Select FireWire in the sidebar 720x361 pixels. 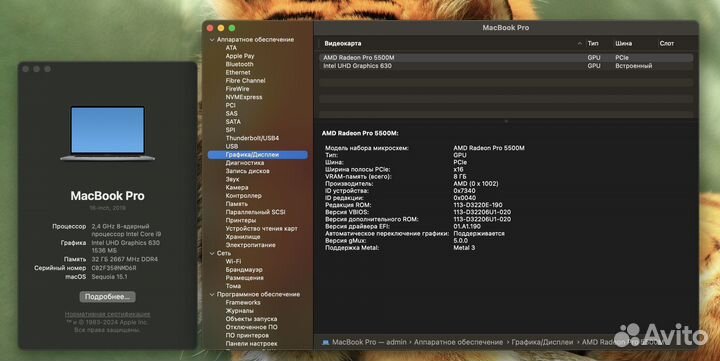point(237,89)
